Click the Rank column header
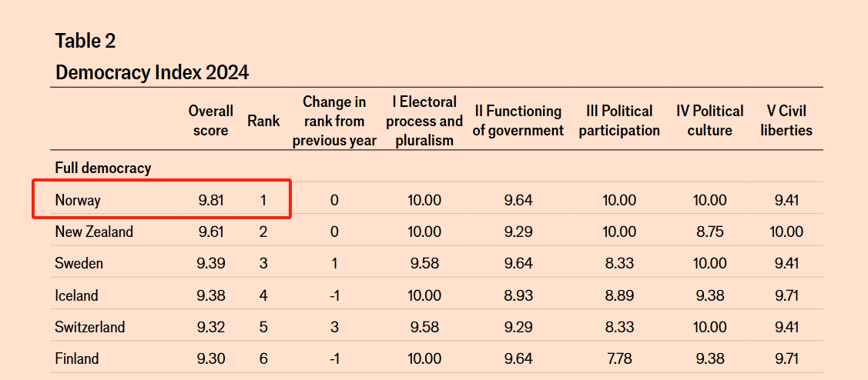The width and height of the screenshot is (868, 380). [263, 121]
